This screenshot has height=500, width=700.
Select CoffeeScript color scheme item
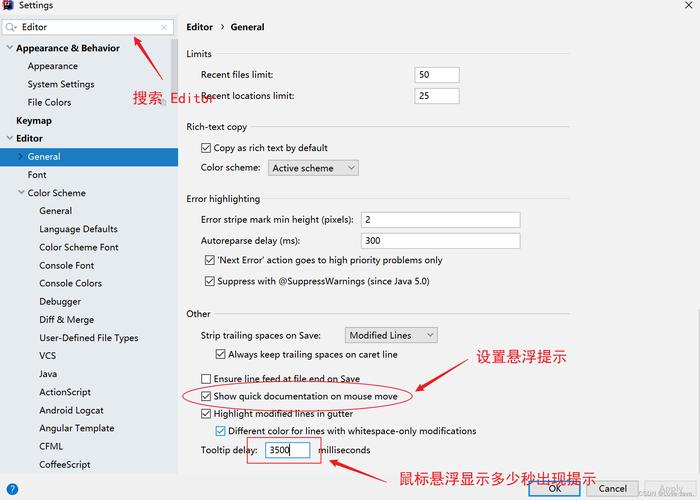(65, 465)
